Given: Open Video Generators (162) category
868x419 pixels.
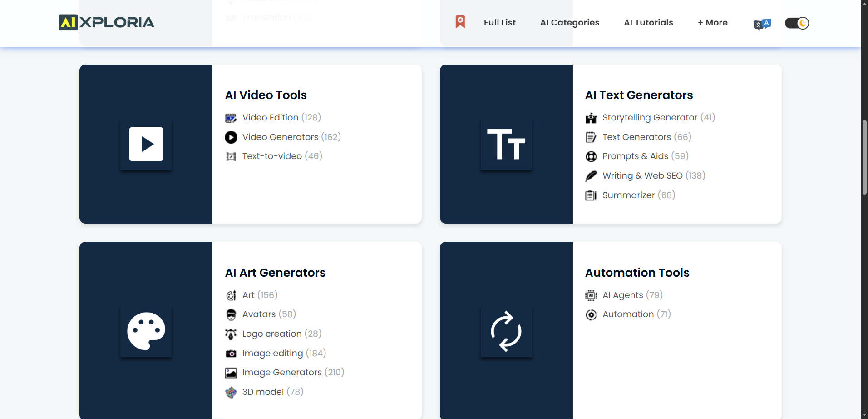Looking at the screenshot, I should (x=291, y=137).
